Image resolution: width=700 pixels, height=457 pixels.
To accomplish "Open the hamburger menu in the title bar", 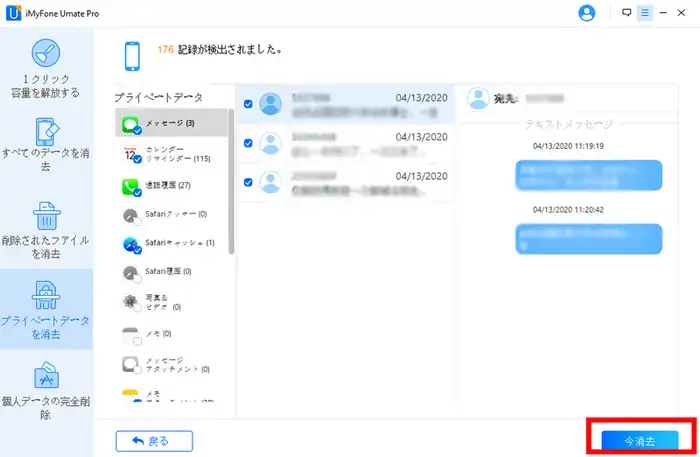I will point(645,13).
